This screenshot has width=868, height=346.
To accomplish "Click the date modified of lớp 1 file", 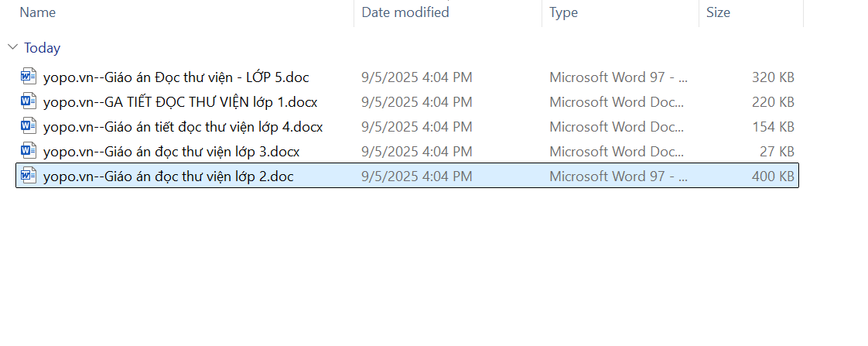I will coord(416,101).
